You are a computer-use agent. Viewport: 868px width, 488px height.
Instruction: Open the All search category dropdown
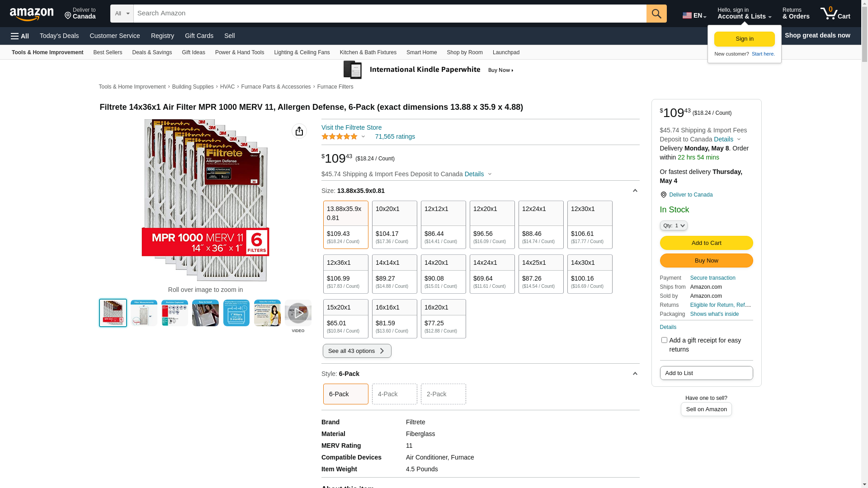[122, 14]
